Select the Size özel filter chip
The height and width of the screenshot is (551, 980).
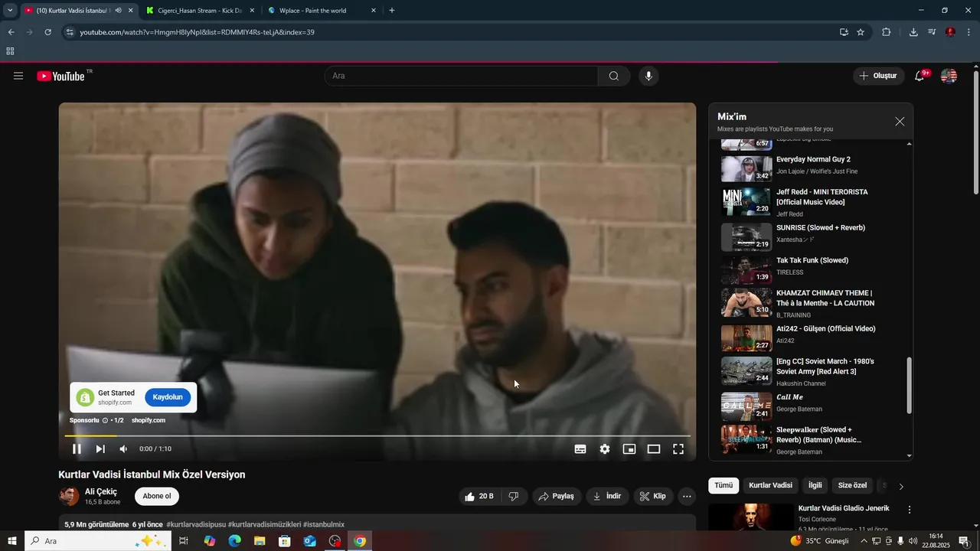click(852, 485)
